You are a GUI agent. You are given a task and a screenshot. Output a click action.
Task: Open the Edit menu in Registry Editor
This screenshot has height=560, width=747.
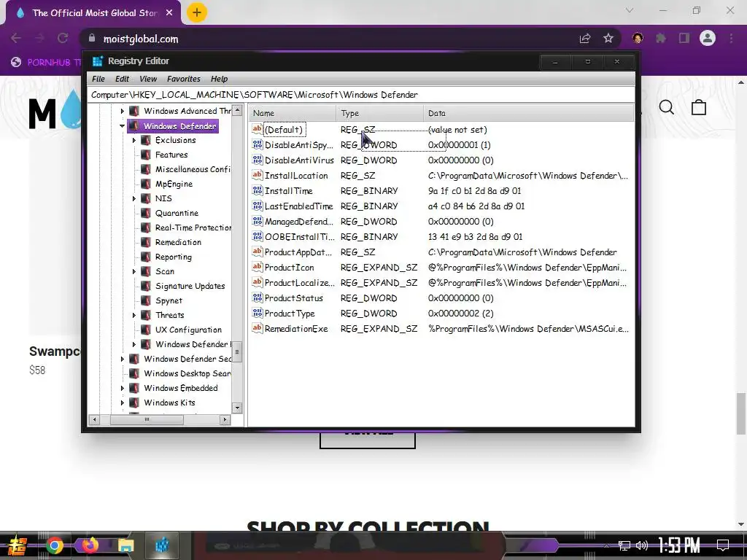(x=122, y=79)
